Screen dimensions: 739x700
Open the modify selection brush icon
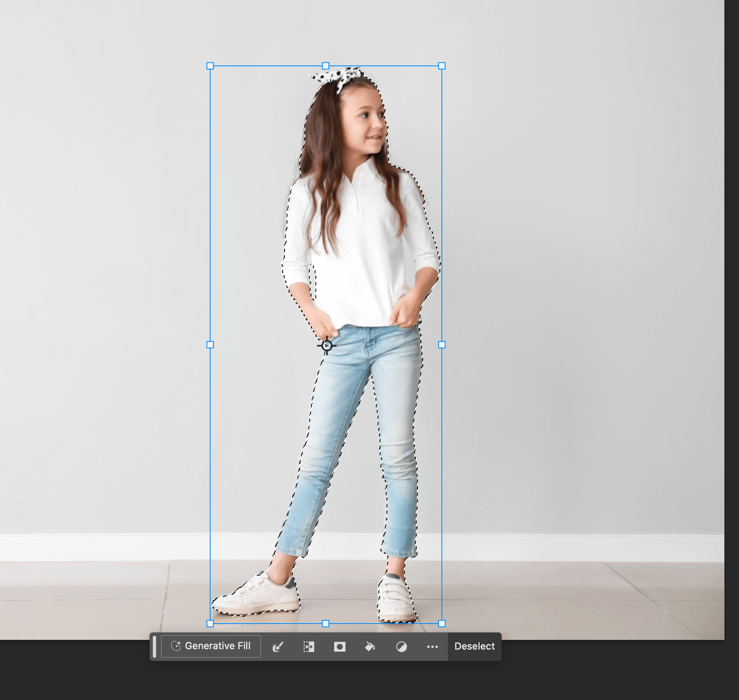point(278,646)
